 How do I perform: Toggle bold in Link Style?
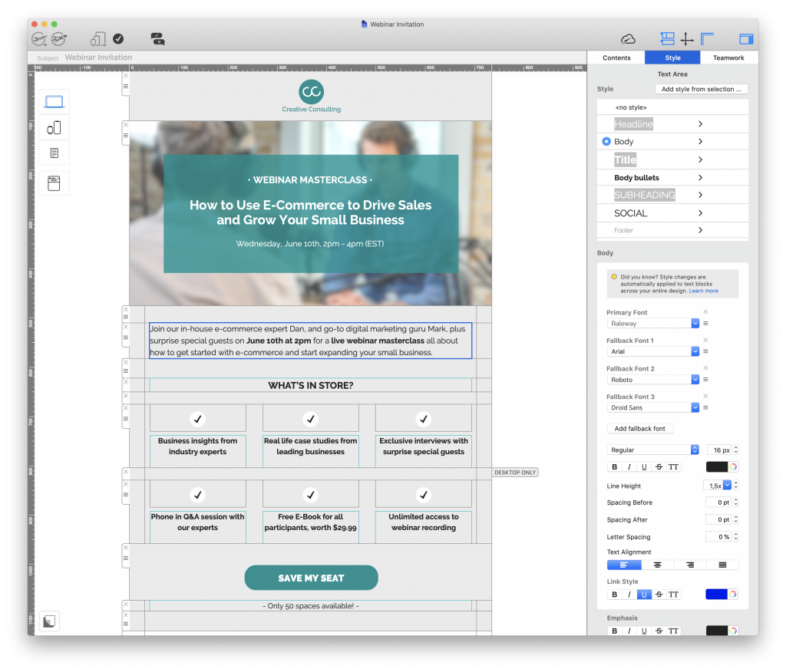click(615, 595)
